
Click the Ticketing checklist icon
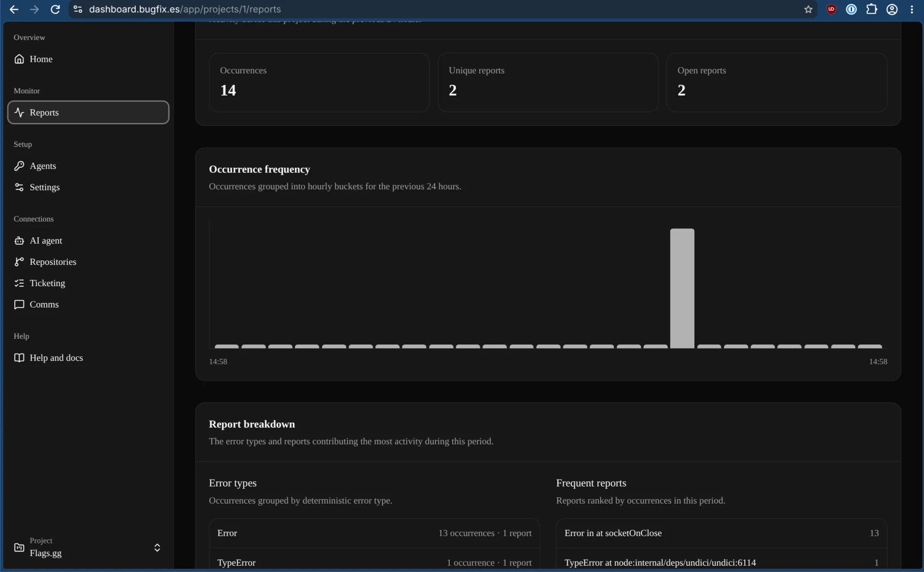[19, 283]
